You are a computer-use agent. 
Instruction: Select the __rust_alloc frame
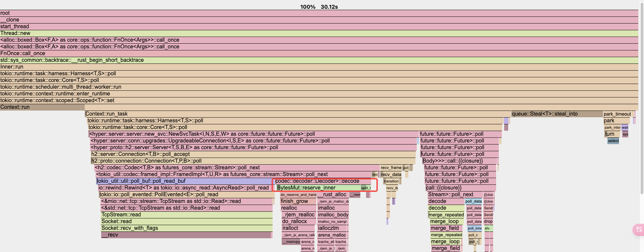pyautogui.click(x=333, y=195)
